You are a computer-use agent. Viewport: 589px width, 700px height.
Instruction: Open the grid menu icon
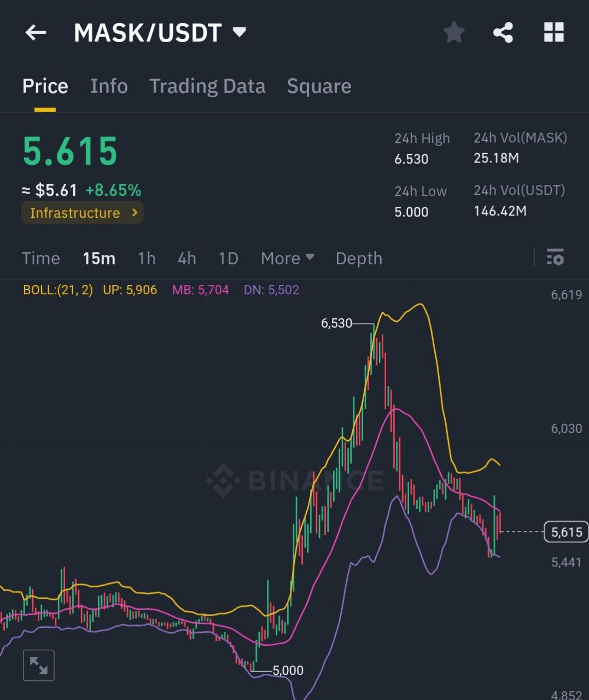[553, 33]
